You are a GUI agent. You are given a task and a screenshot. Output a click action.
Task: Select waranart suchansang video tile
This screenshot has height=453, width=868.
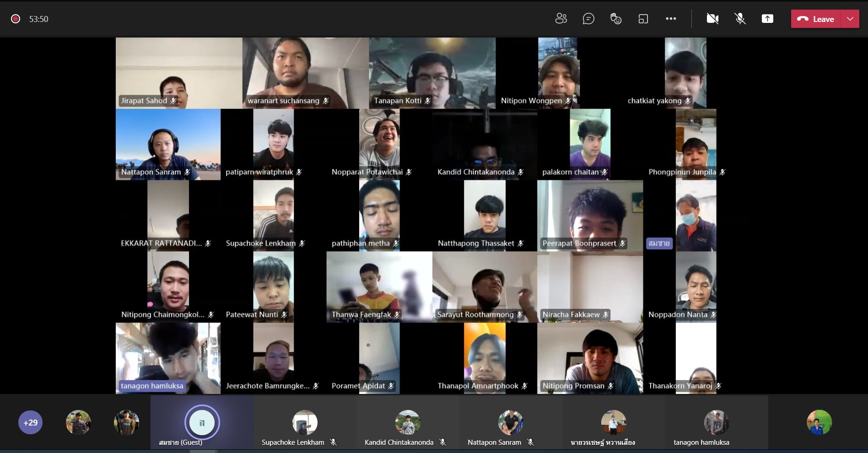(306, 73)
